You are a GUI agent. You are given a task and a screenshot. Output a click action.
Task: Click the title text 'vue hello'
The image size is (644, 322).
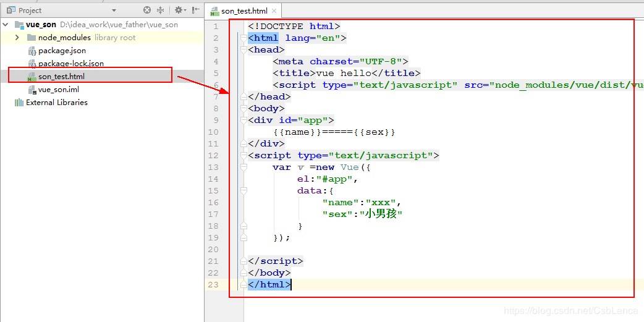click(344, 74)
